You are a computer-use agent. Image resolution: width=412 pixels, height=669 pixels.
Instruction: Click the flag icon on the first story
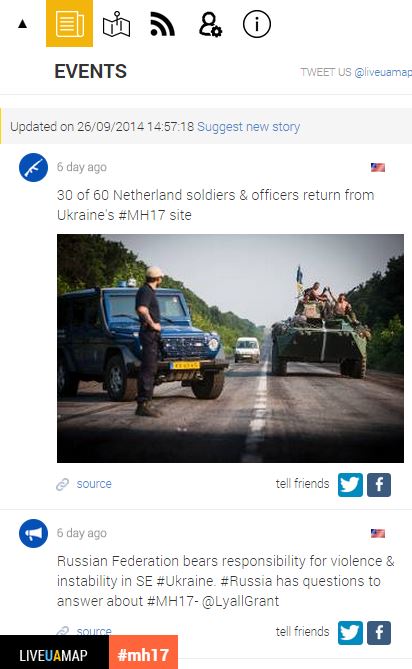point(378,167)
